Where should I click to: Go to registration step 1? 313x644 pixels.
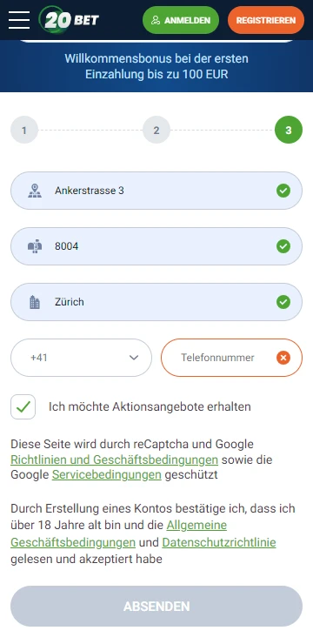(24, 131)
